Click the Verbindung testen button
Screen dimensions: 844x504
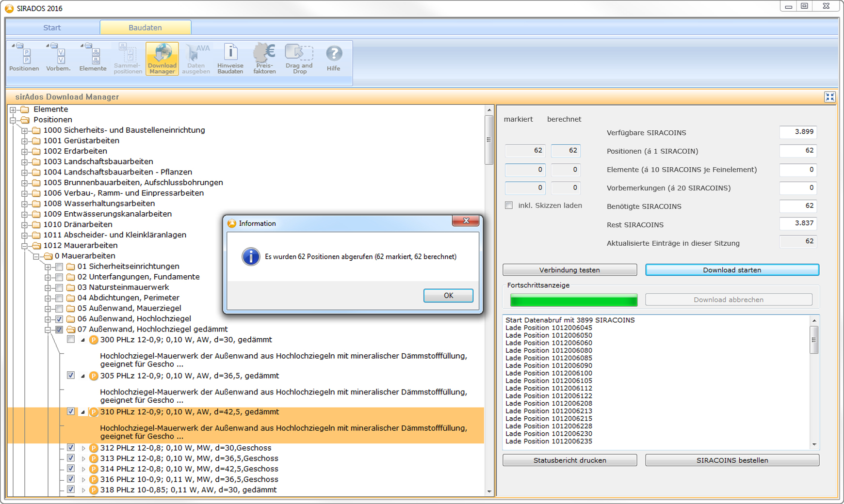click(569, 270)
